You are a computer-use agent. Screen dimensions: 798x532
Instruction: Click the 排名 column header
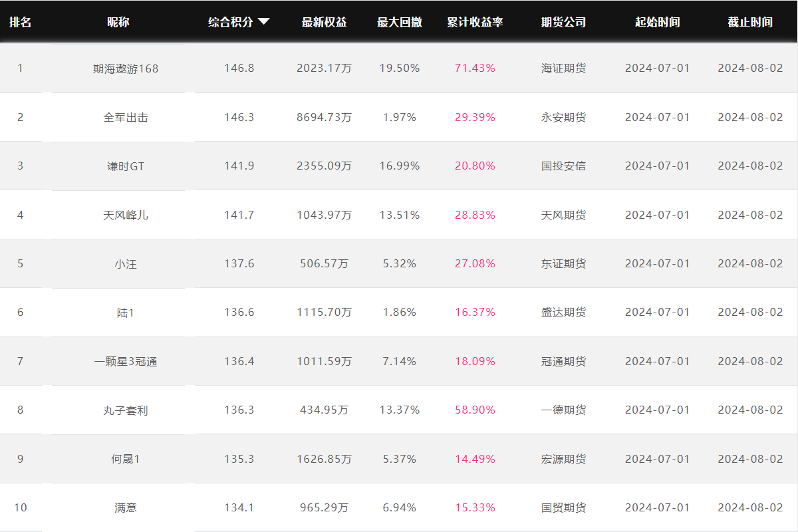click(20, 22)
